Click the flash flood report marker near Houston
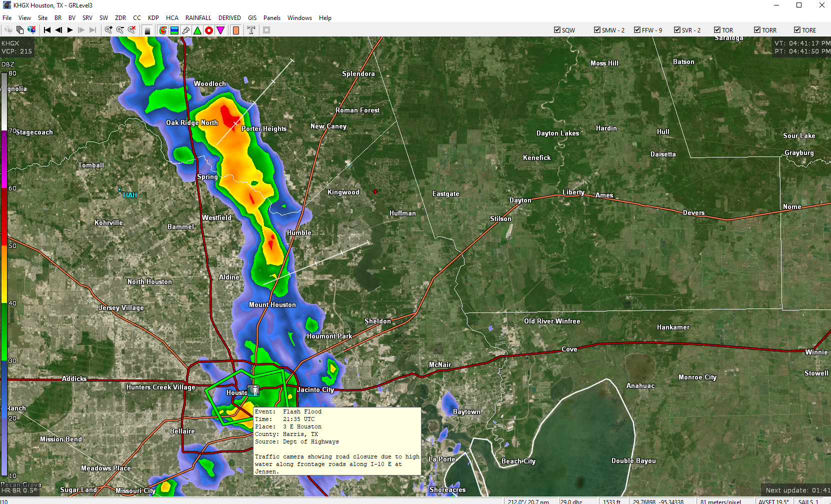The height and width of the screenshot is (504, 831). 254,390
